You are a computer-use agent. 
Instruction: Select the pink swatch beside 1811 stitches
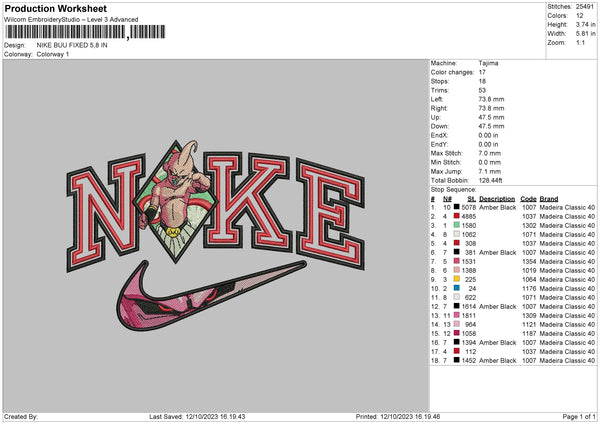pos(457,315)
